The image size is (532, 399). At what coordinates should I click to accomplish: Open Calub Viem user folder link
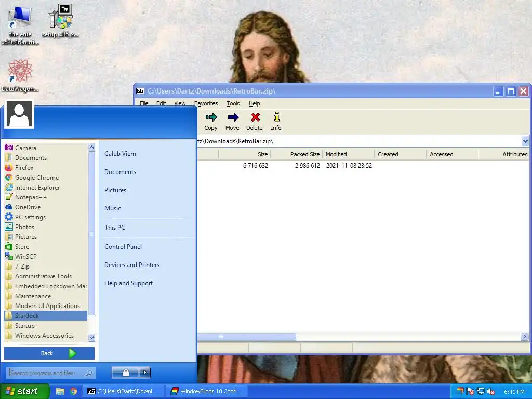[120, 154]
